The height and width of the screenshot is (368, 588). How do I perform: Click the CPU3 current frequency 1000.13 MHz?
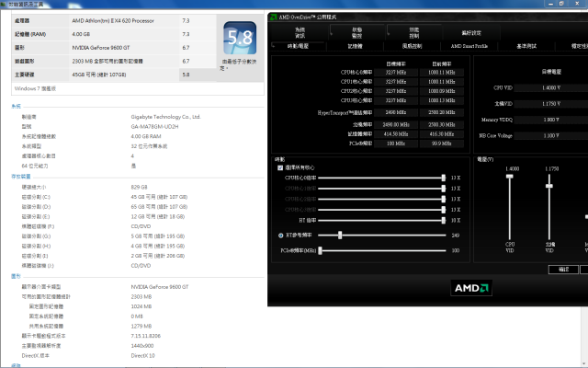[x=442, y=100]
